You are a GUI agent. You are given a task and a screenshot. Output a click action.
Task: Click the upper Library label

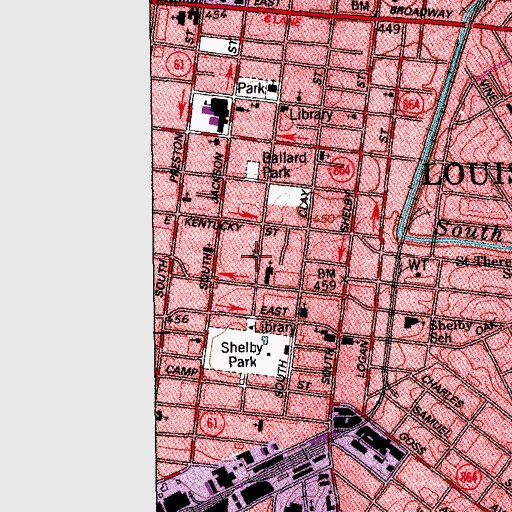coord(311,115)
